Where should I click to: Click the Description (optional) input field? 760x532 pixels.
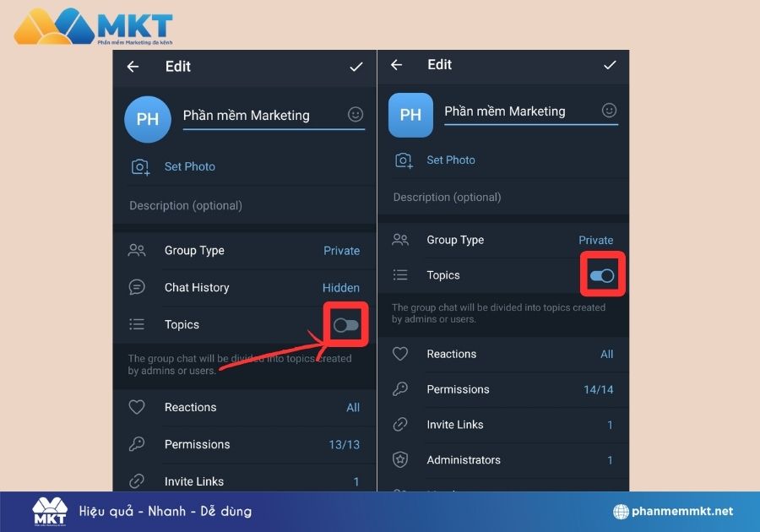186,205
